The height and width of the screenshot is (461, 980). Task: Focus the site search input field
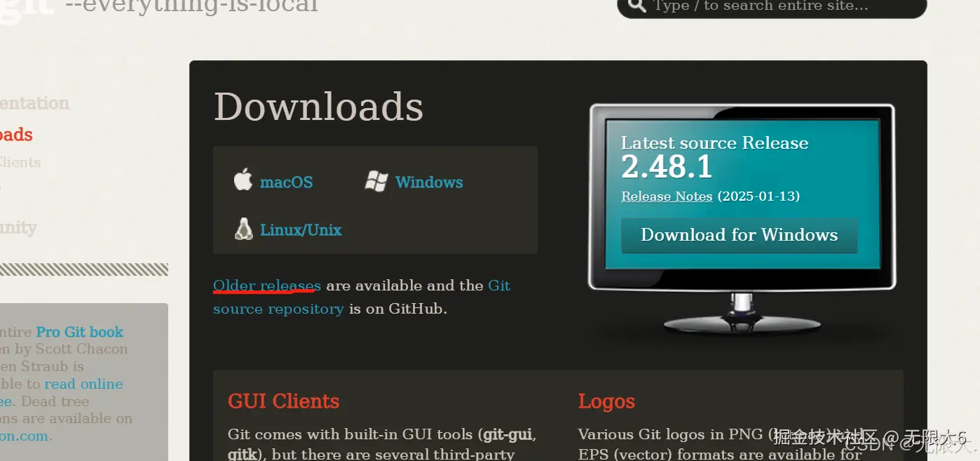tap(772, 6)
